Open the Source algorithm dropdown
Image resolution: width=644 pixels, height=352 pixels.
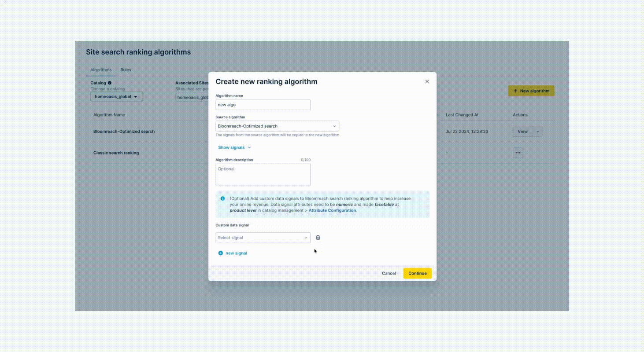277,126
